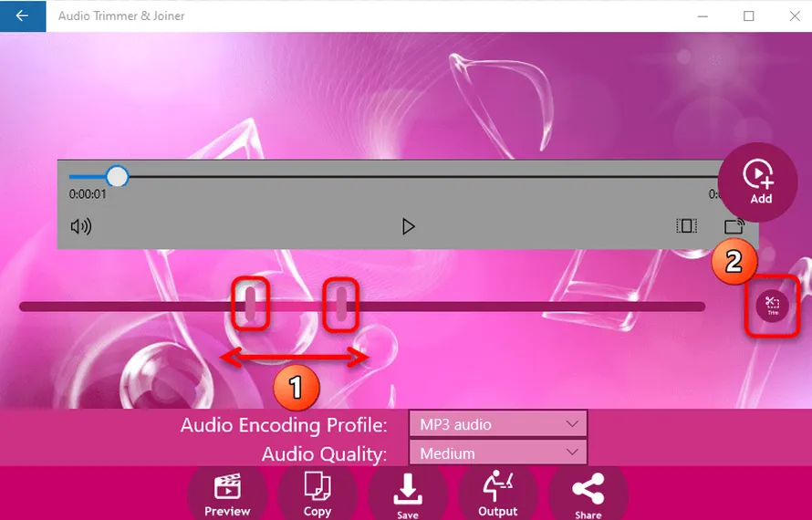The height and width of the screenshot is (520, 812).
Task: Open the Audio Quality dropdown
Action: click(497, 453)
